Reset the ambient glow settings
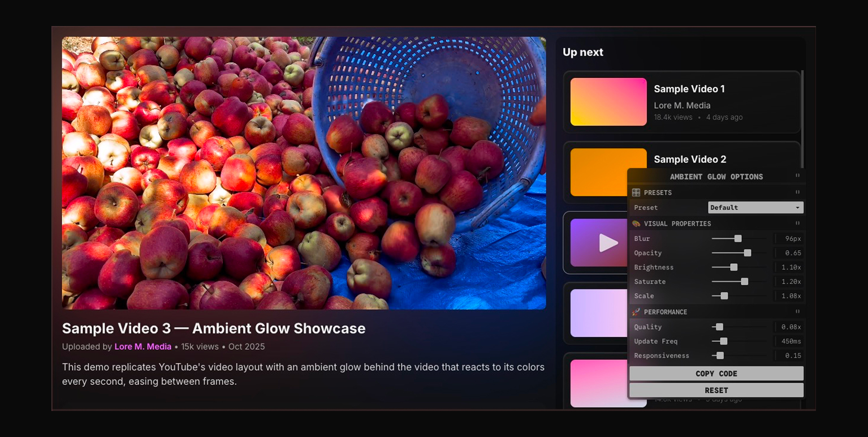 [x=716, y=390]
